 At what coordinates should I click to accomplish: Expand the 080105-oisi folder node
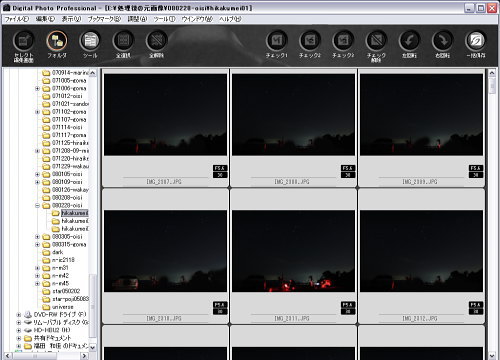37,174
